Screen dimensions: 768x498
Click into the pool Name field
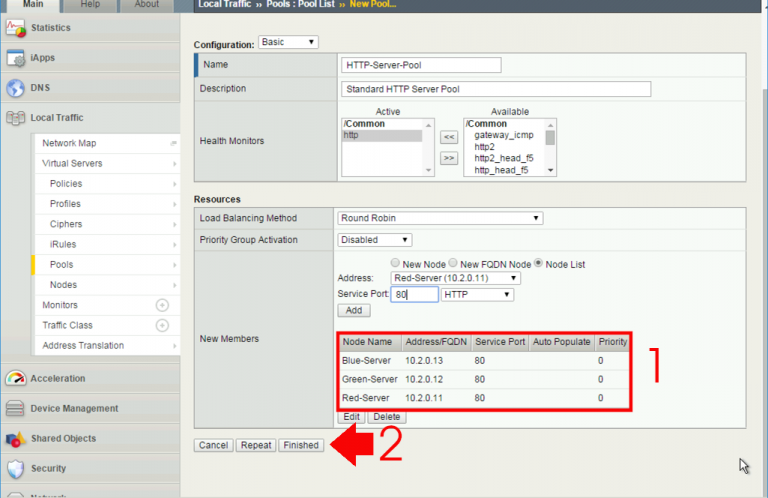(x=421, y=65)
